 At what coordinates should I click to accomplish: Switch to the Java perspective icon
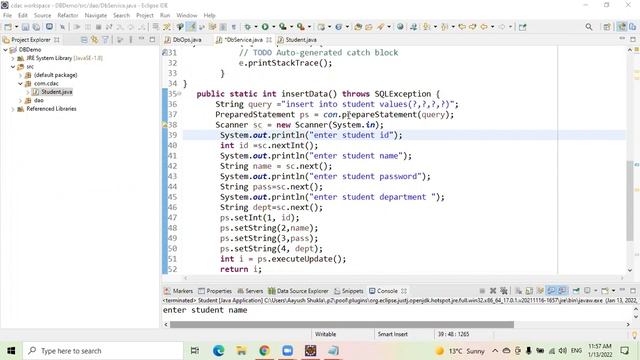(632, 27)
